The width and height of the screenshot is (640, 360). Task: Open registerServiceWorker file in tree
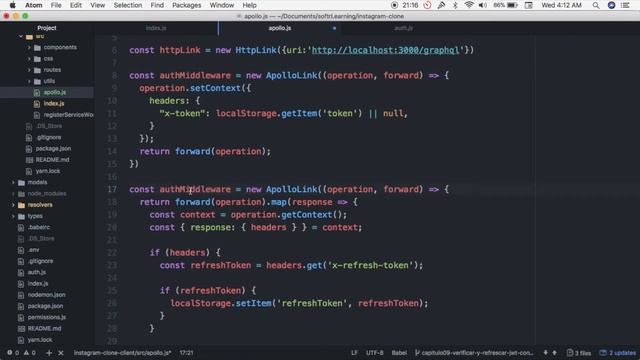coord(68,115)
